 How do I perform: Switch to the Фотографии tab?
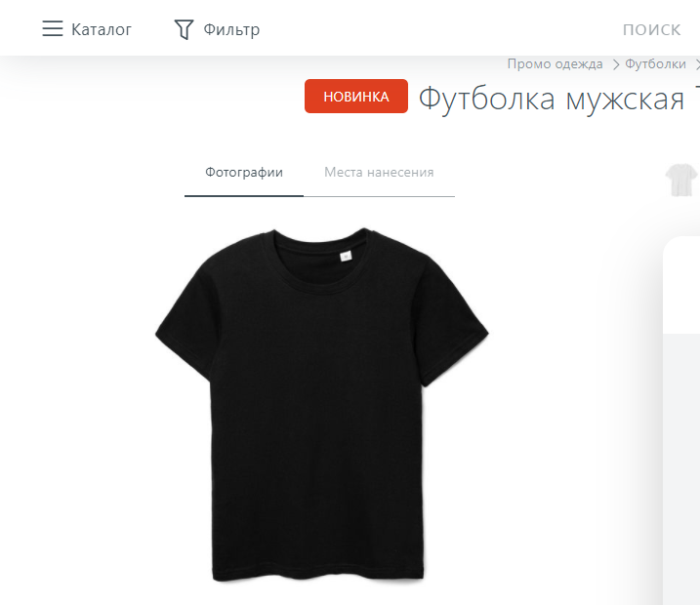tap(244, 173)
